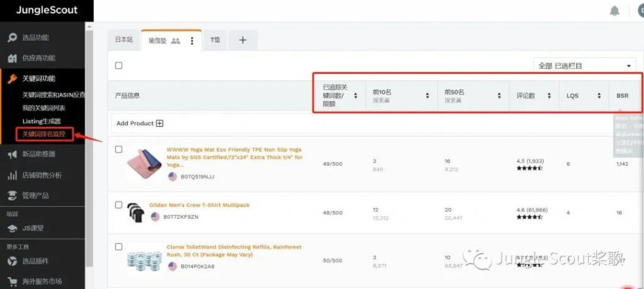Switch to the T恤 tab
This screenshot has width=644, height=289.
(x=215, y=40)
